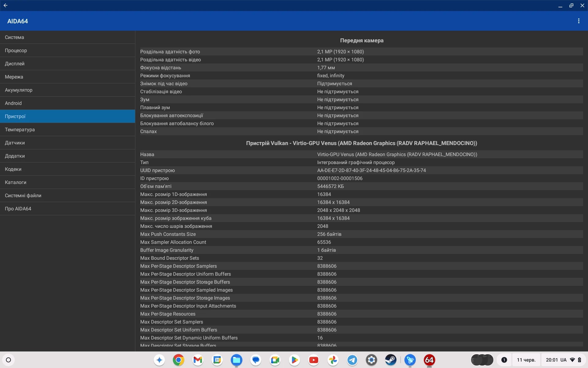Viewport: 588px width, 368px height.
Task: Open Chrome from the shelf
Action: pos(179,360)
